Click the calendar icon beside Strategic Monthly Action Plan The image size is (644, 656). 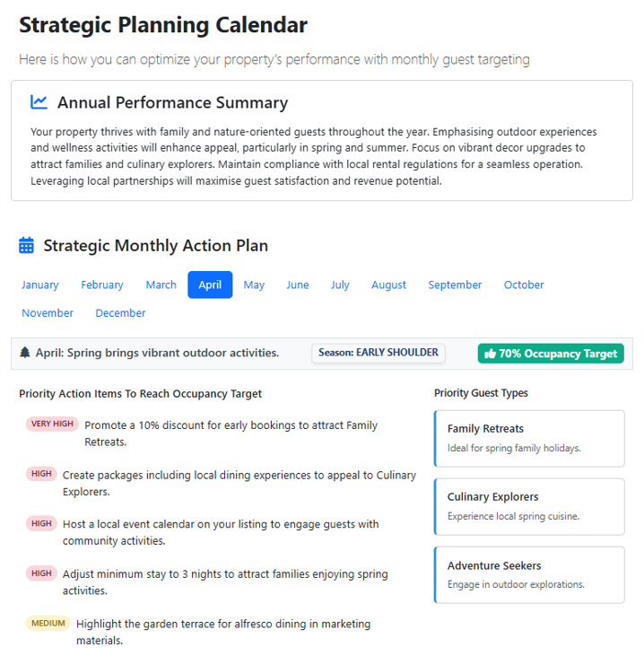[x=26, y=245]
